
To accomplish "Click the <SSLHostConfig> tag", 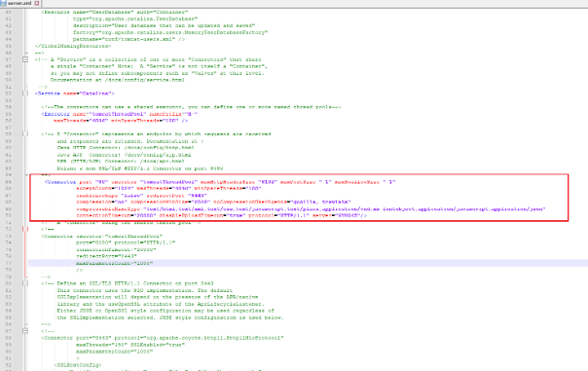I will [78, 365].
